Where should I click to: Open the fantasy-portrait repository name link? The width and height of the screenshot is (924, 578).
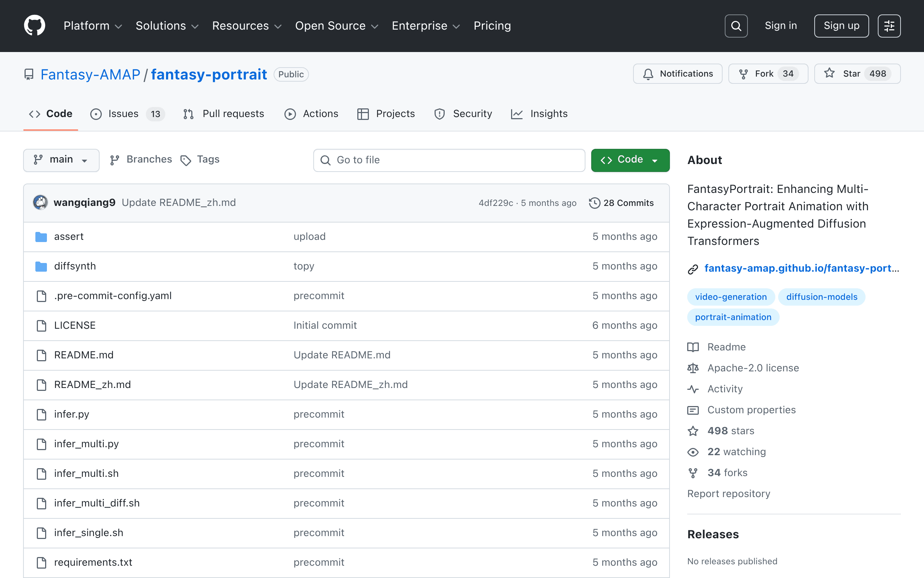pyautogui.click(x=209, y=74)
